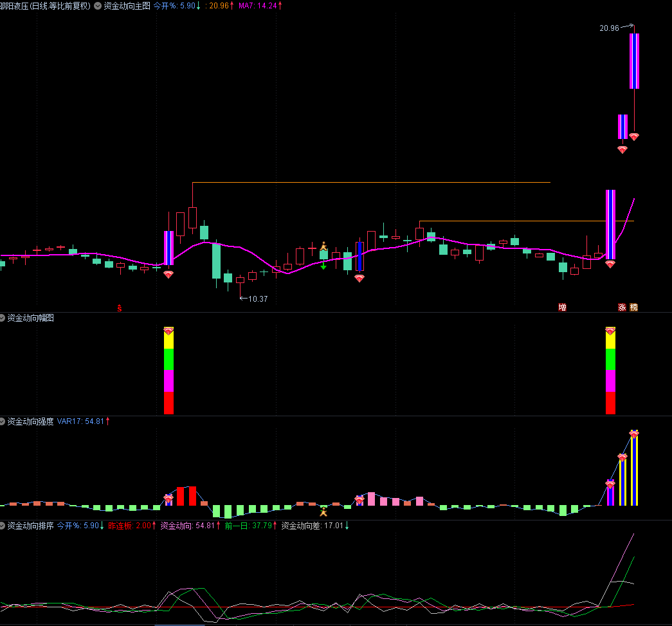Click the 10.37 low price label
The image size is (672, 626).
click(x=257, y=299)
